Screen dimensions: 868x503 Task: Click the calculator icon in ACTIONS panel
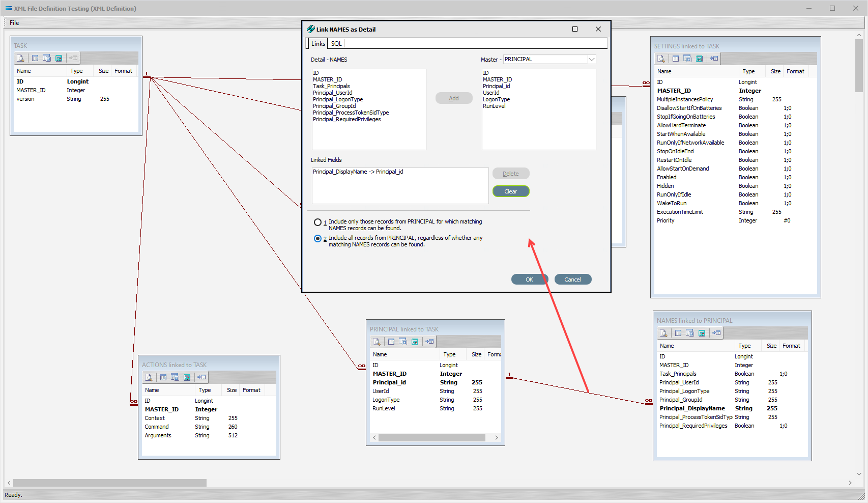tap(187, 378)
